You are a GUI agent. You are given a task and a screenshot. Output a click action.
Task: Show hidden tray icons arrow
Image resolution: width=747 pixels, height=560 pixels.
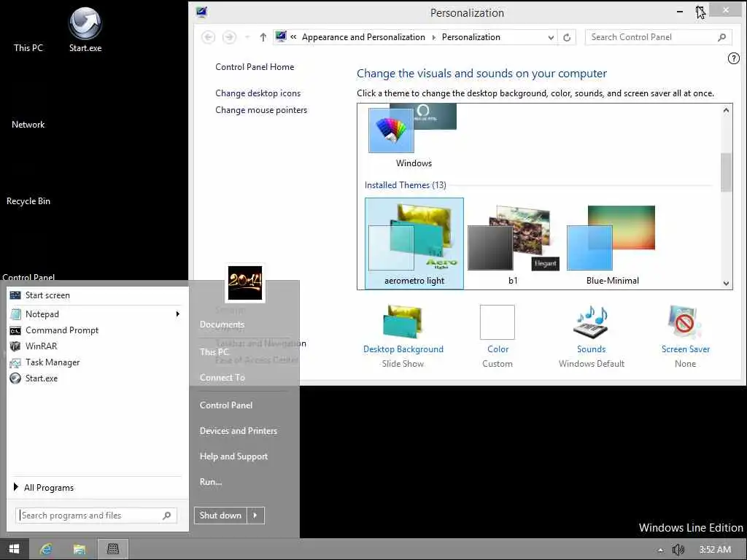point(660,550)
